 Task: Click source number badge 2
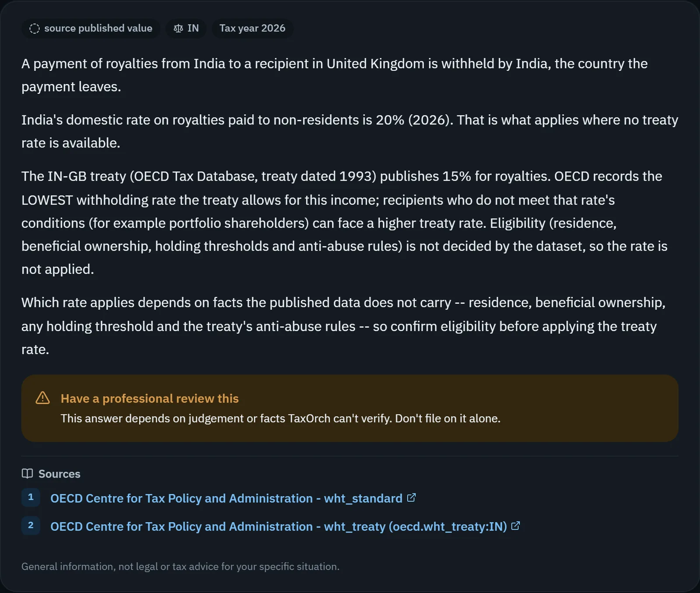[x=31, y=526]
